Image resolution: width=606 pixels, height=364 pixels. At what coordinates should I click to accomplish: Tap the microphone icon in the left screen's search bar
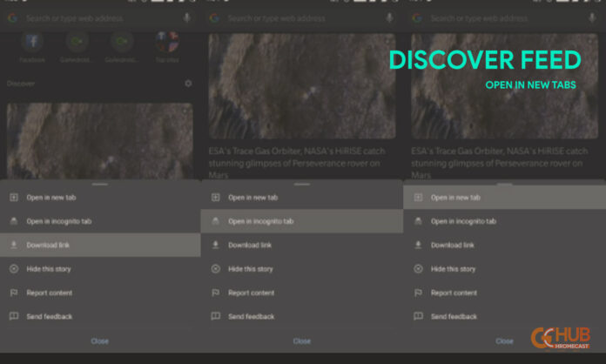188,17
